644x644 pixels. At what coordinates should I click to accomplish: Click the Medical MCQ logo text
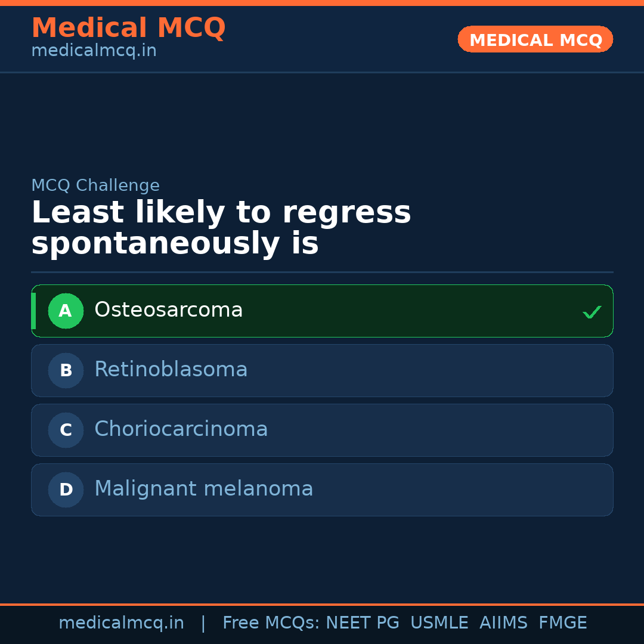pos(128,27)
